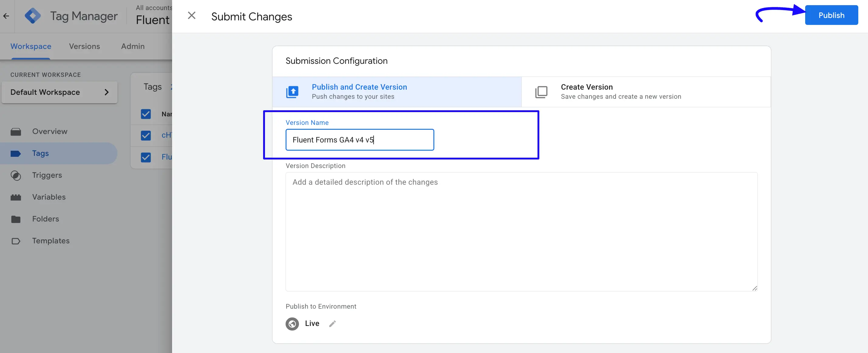Switch to the Admin tab
This screenshot has height=353, width=868.
(x=133, y=46)
